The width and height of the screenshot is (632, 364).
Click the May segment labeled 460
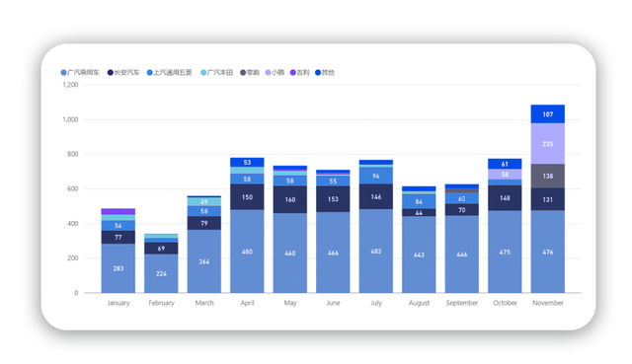pyautogui.click(x=290, y=253)
